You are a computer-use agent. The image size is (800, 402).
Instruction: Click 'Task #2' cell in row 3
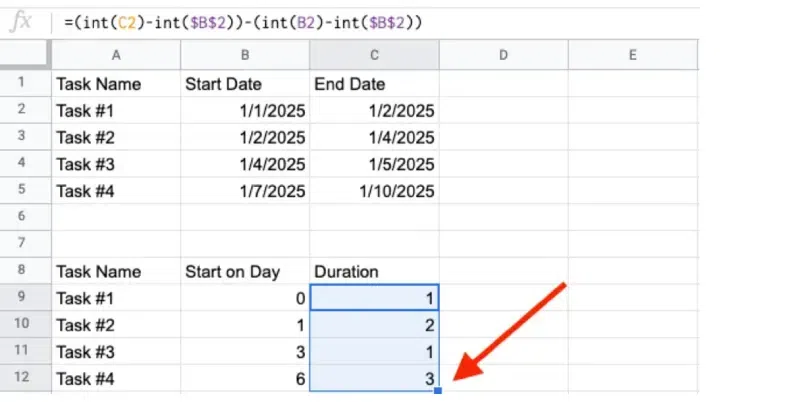(x=116, y=137)
